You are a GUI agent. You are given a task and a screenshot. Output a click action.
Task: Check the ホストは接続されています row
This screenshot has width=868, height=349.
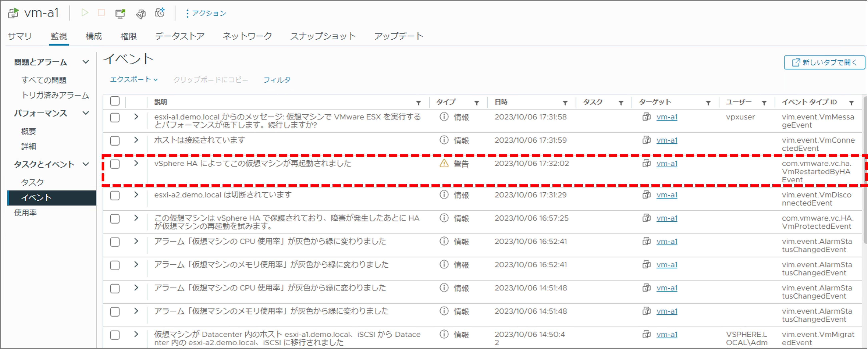(115, 141)
